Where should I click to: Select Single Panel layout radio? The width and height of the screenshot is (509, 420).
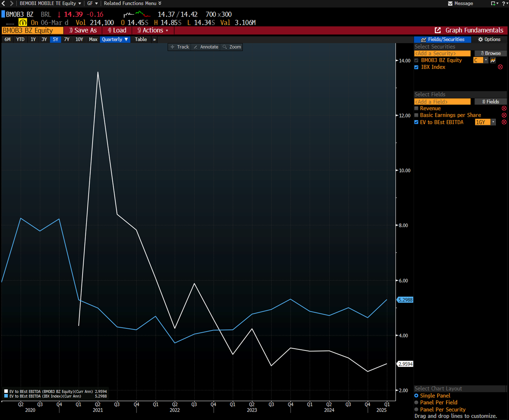[x=416, y=396]
